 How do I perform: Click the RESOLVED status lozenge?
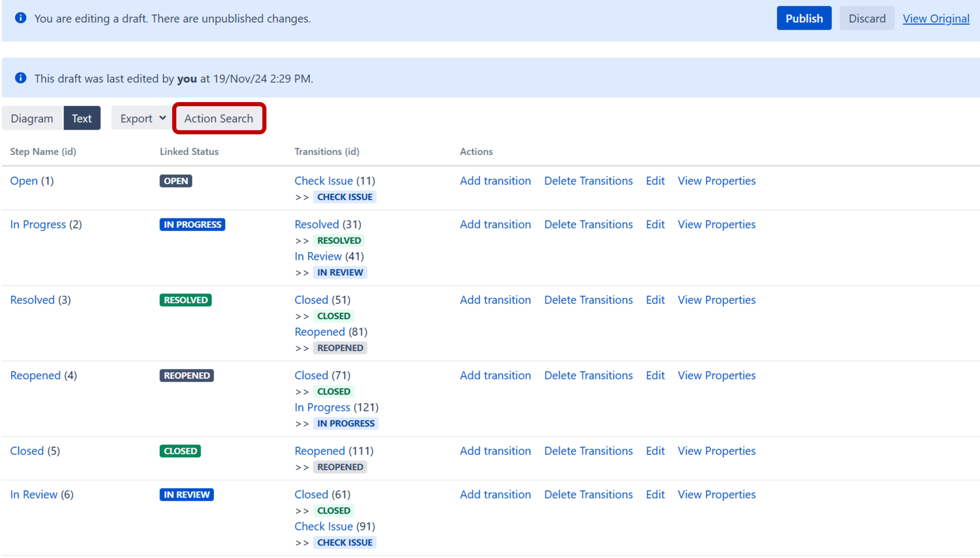point(185,299)
